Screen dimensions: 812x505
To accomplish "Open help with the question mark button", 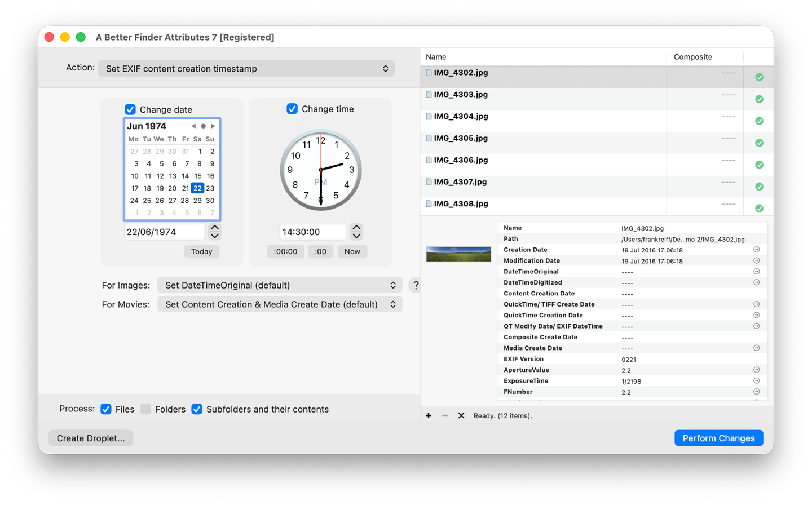I will pyautogui.click(x=416, y=285).
